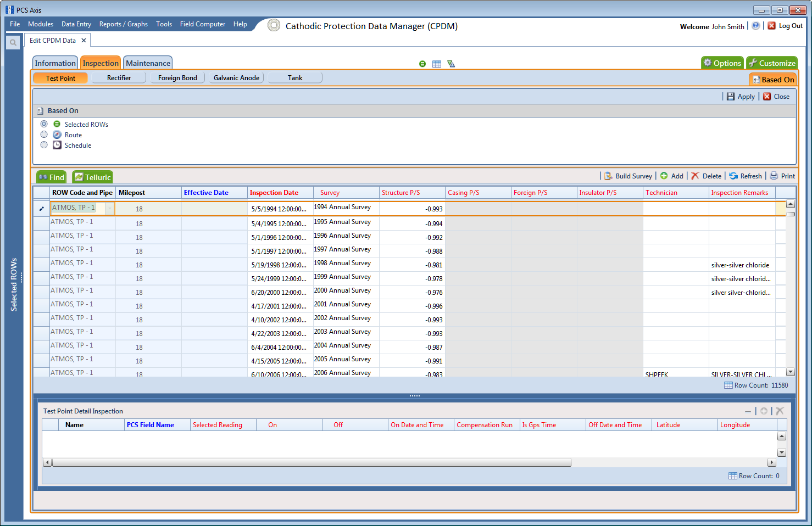
Task: Open the help icon next to John Smith
Action: tap(756, 26)
